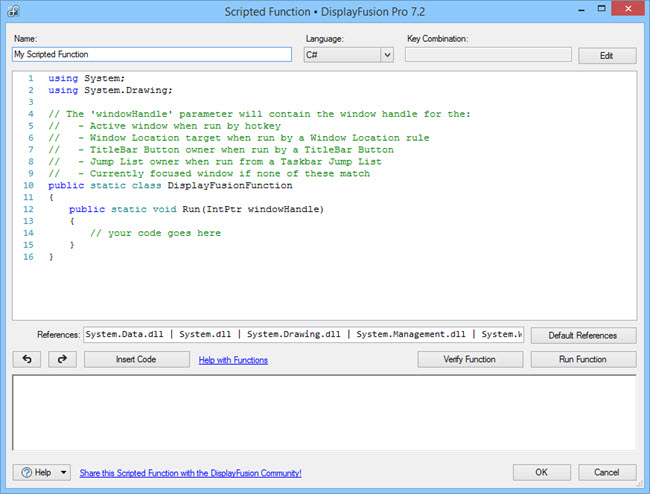The width and height of the screenshot is (650, 494).
Task: Click the Key Combination field
Action: (x=488, y=54)
